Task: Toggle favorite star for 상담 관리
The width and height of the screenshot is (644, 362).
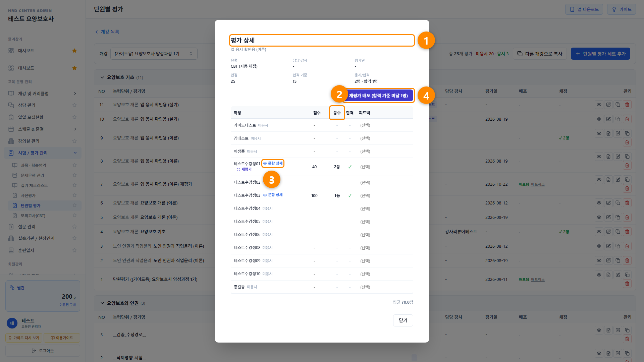Action: 74,105
